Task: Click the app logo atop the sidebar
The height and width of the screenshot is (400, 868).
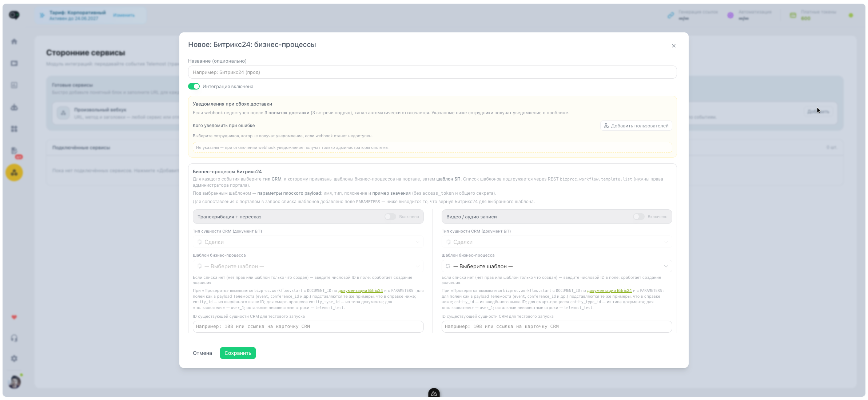Action: coord(14,15)
